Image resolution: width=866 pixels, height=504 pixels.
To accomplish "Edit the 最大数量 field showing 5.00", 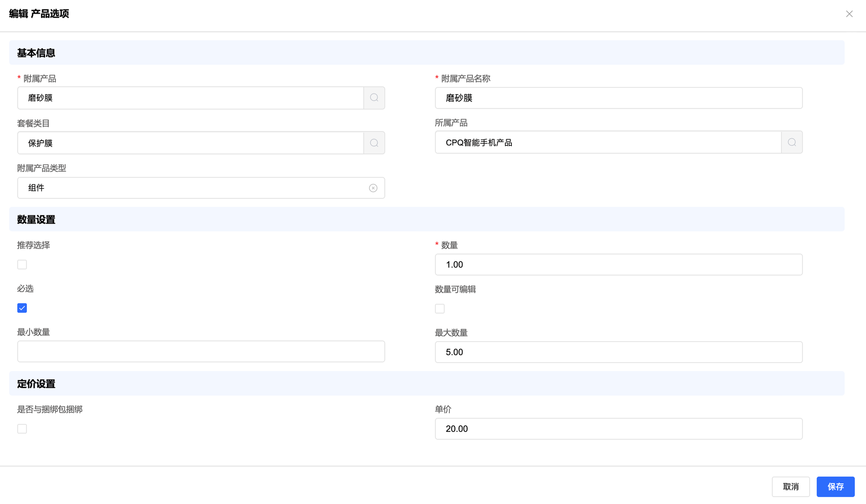I will tap(618, 352).
